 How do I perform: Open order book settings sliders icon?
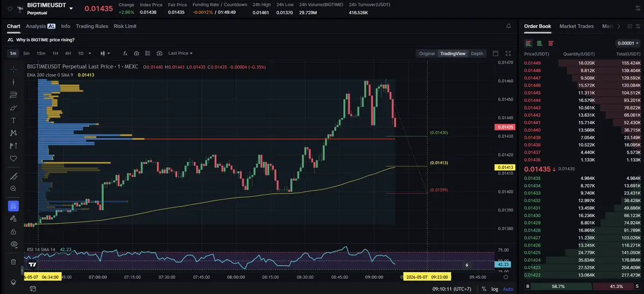[x=638, y=26]
